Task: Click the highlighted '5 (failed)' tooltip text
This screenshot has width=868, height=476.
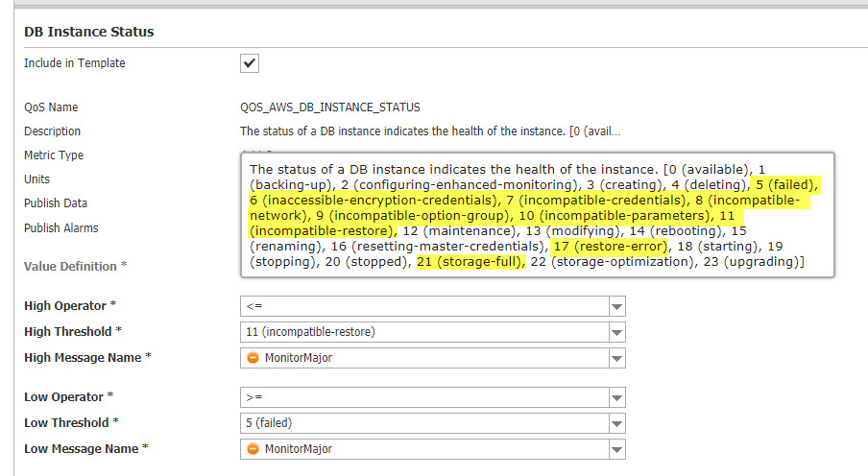Action: (785, 185)
